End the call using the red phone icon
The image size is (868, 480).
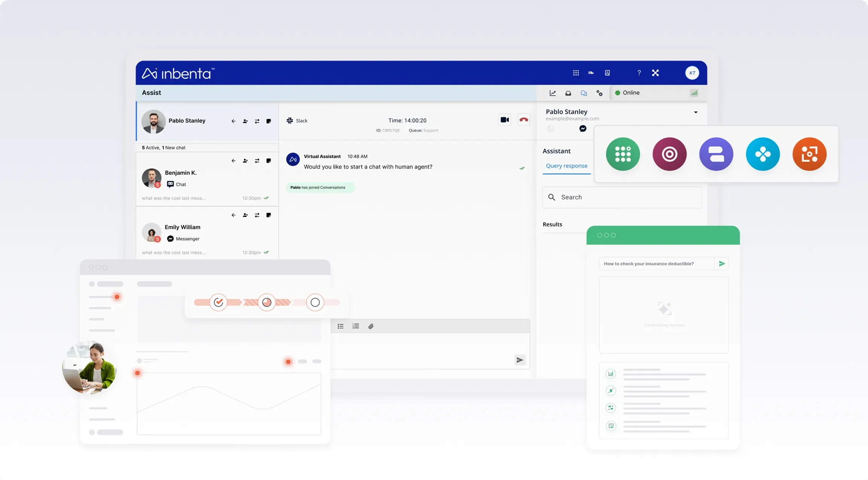[524, 119]
